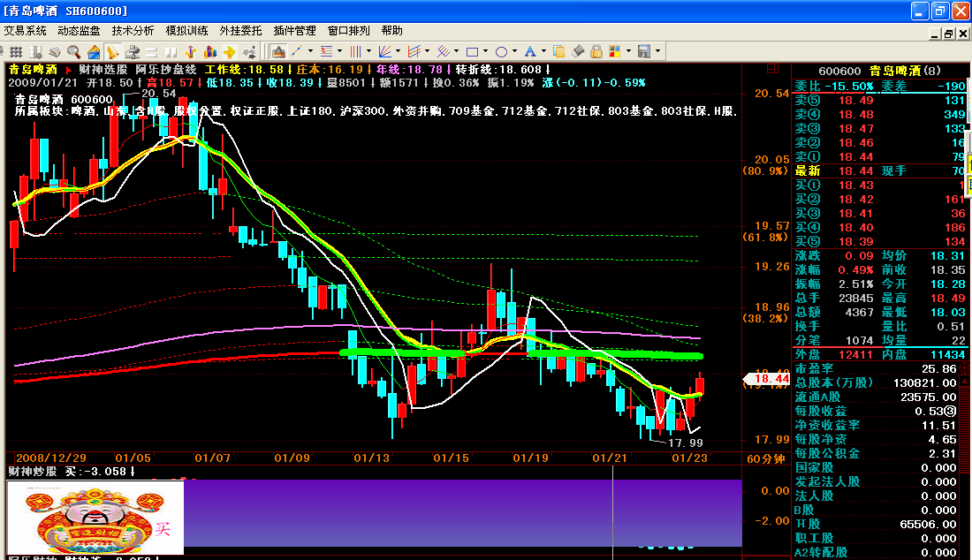Click the floppy disk save icon
The image size is (972, 560).
[x=644, y=51]
